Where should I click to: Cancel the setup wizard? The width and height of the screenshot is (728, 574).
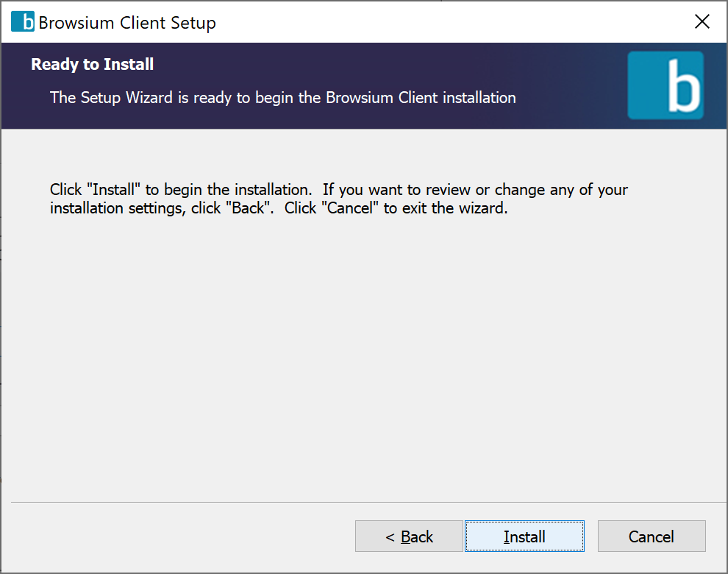[651, 536]
